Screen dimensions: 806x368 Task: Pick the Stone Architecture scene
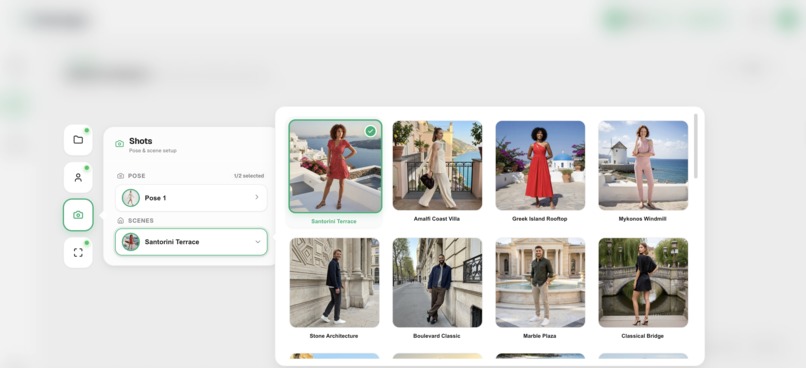pos(334,289)
